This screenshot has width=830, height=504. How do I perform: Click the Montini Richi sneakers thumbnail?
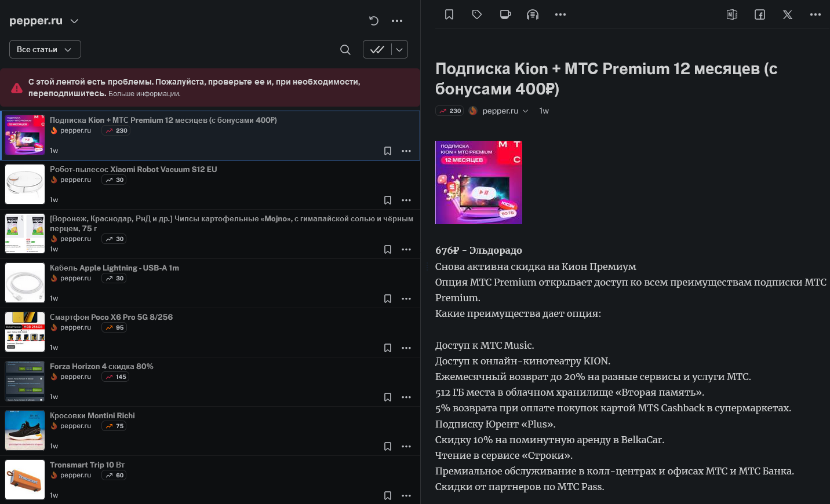25,430
